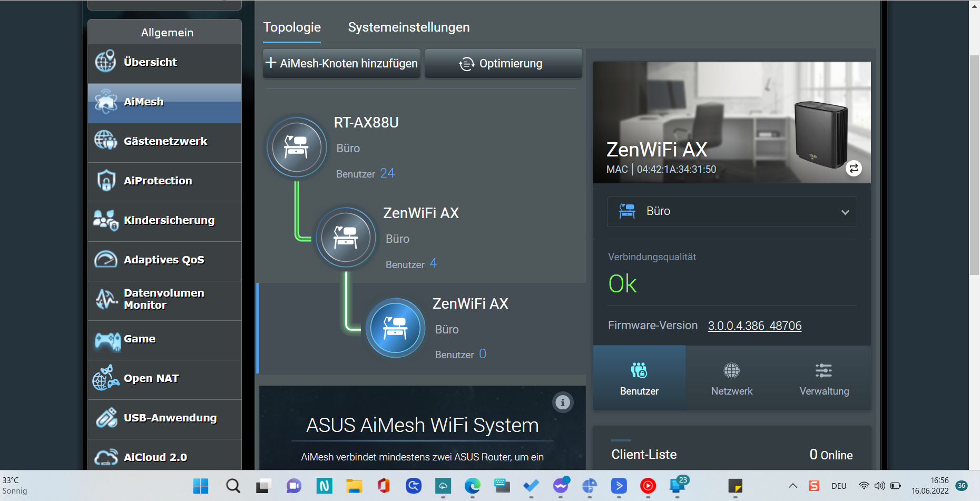The width and height of the screenshot is (980, 501).
Task: Open the speaker volume tray icon
Action: (x=879, y=486)
